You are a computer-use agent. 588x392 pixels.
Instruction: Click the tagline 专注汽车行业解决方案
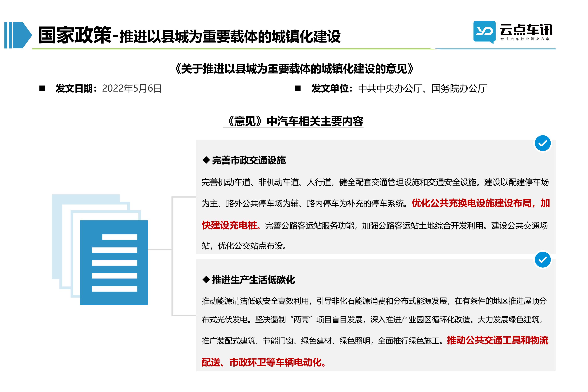click(x=525, y=39)
